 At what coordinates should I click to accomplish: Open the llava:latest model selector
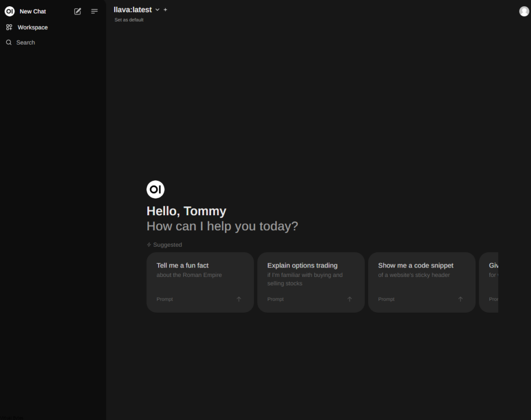click(133, 9)
